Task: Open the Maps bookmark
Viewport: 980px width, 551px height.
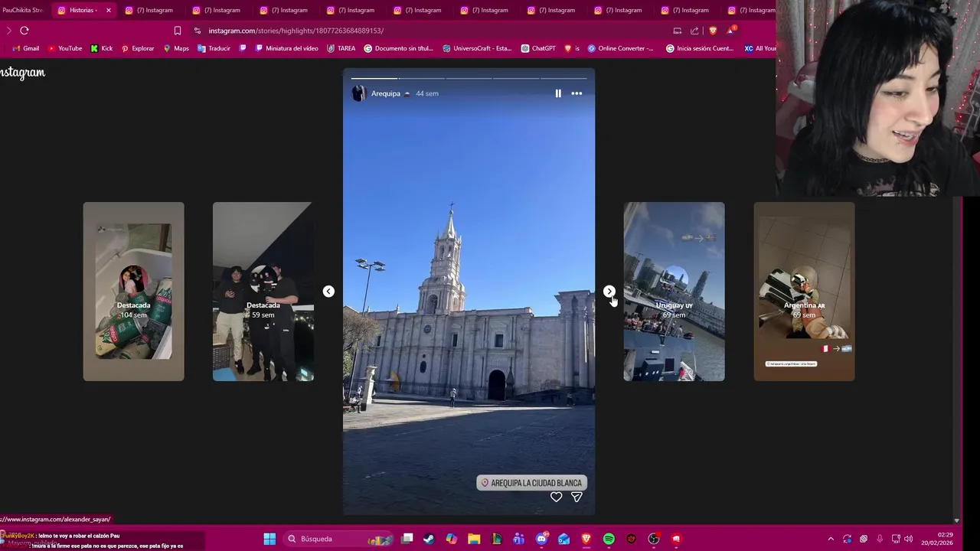Action: 176,48
